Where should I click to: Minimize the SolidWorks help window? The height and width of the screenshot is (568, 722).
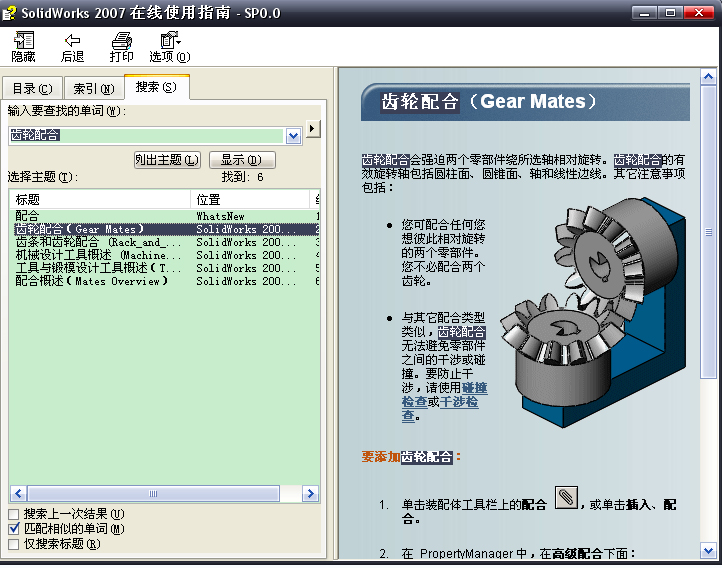coord(644,12)
